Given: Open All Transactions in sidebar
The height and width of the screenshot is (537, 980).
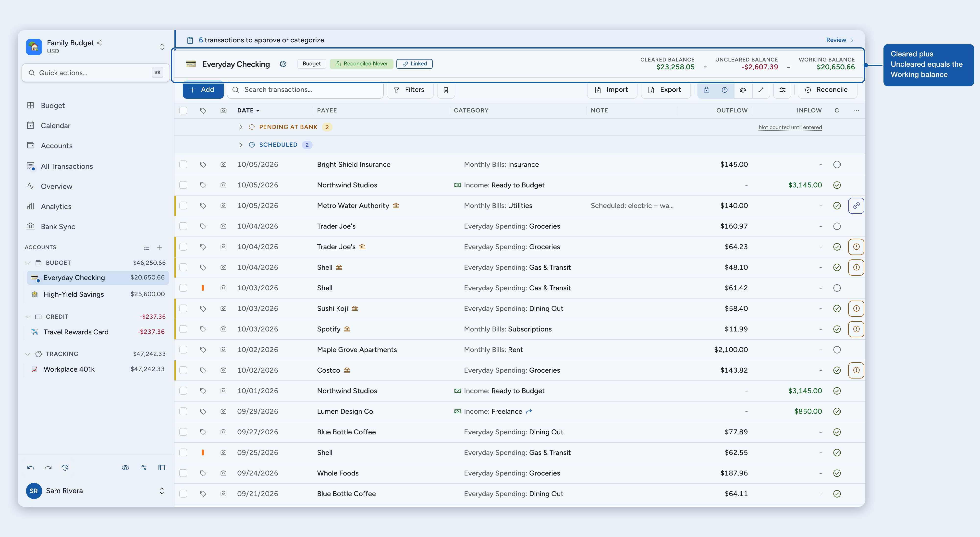Looking at the screenshot, I should pos(60,167).
